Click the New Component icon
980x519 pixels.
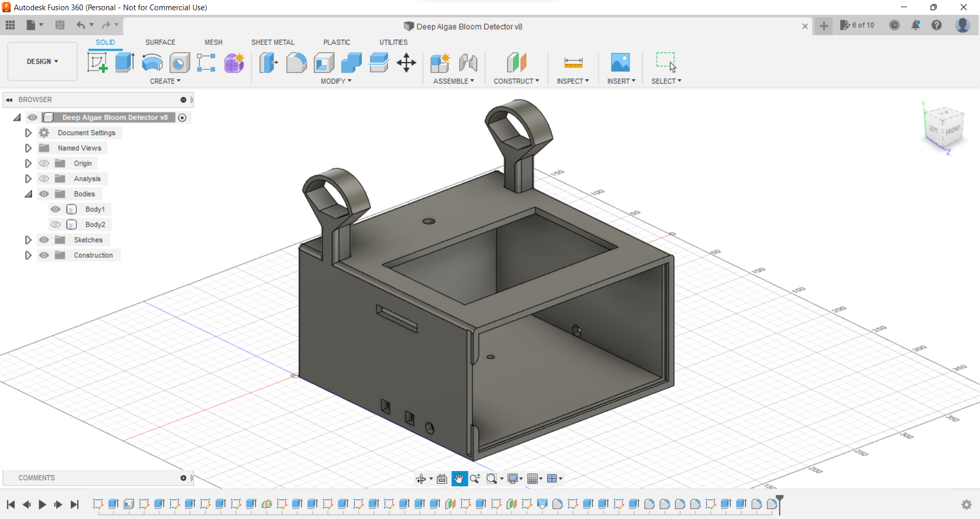(x=440, y=63)
